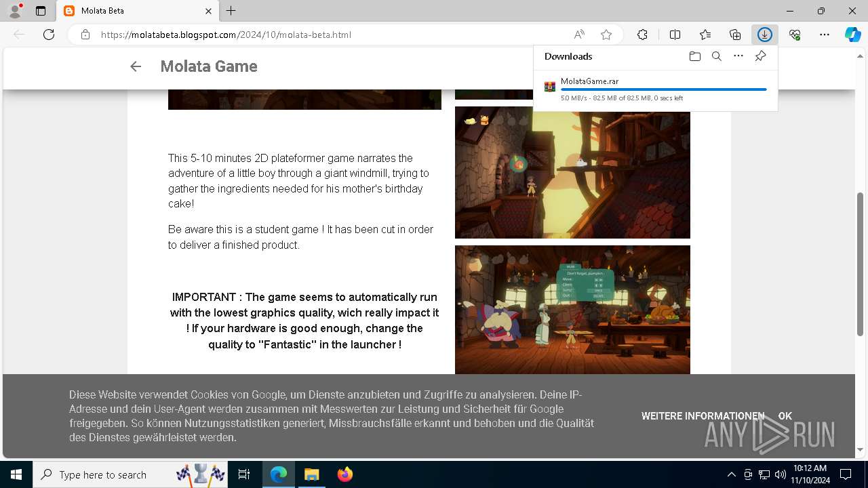Toggle the Downloads toolbar button

pos(765,35)
